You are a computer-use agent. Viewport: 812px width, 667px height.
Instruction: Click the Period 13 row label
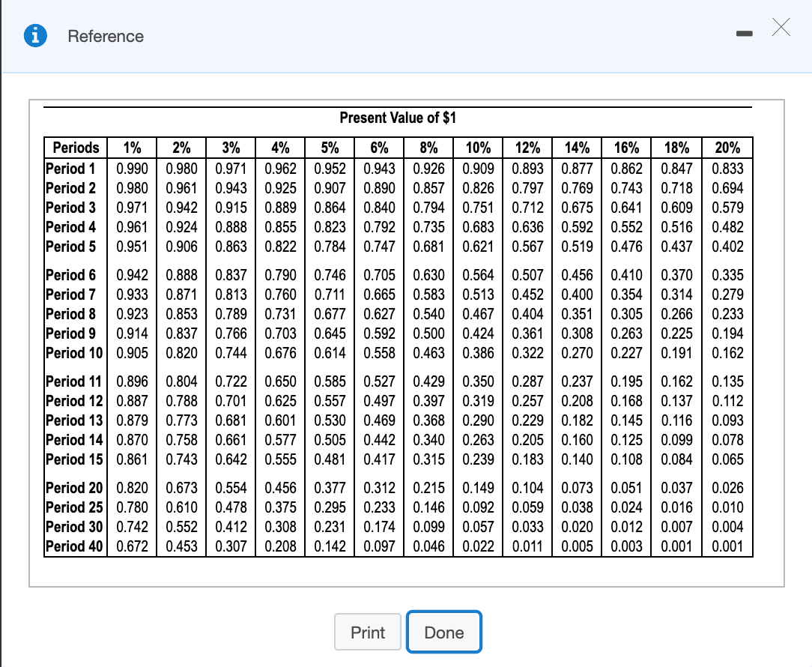[x=74, y=420]
